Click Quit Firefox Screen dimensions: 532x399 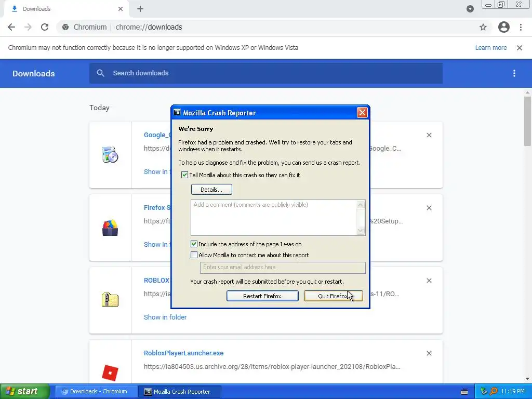(333, 296)
